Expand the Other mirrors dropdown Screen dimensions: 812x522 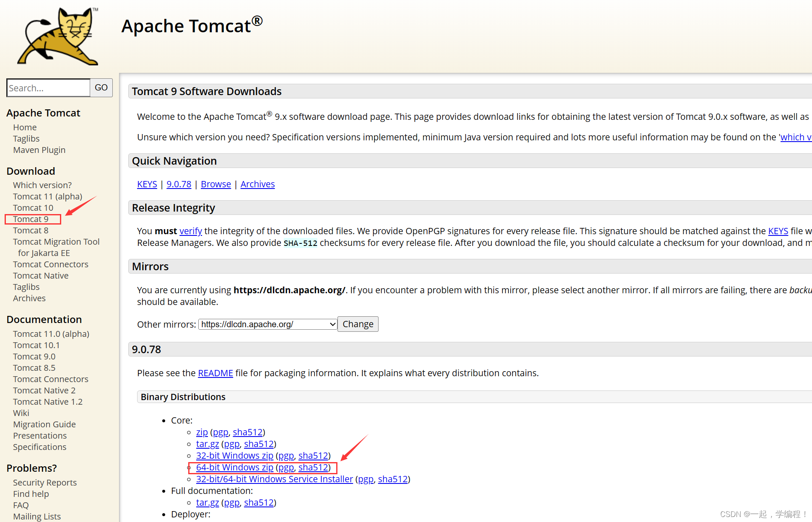pyautogui.click(x=268, y=324)
